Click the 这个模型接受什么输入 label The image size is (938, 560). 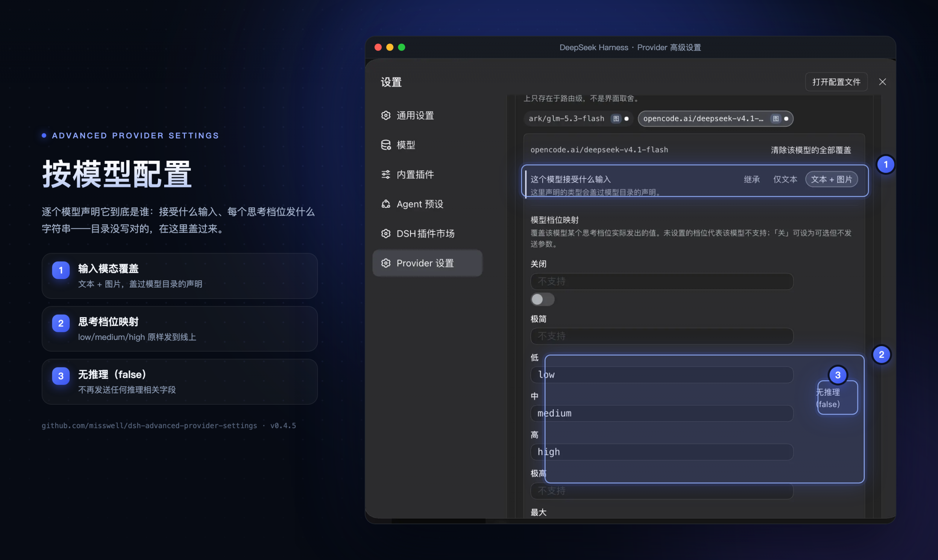point(570,179)
